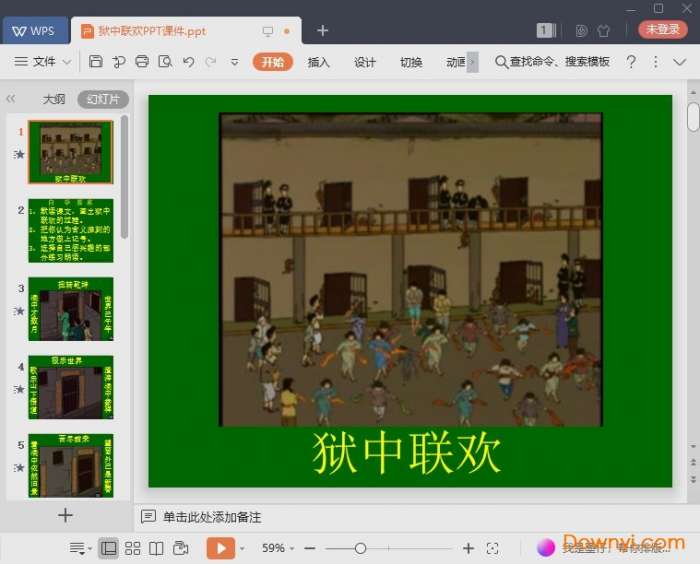Screen dimensions: 700x564
Task: Switch to the 切换 ribbon tab
Action: [411, 62]
